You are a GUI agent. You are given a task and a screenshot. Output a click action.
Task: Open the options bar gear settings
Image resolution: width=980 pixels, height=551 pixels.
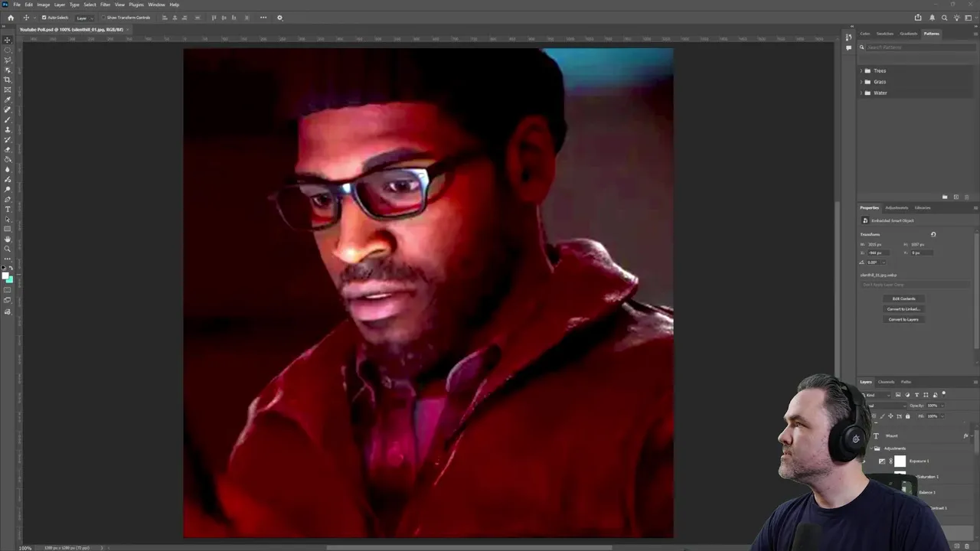click(279, 18)
